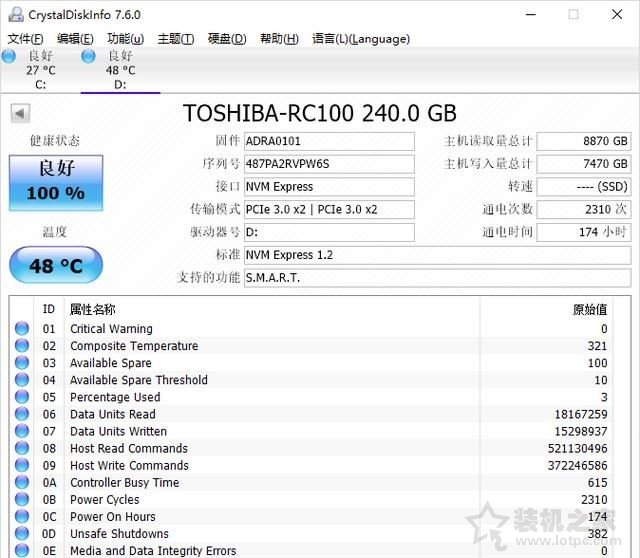This screenshot has height=558, width=640.
Task: Click status orb beside Composite Temperature row
Action: click(22, 346)
